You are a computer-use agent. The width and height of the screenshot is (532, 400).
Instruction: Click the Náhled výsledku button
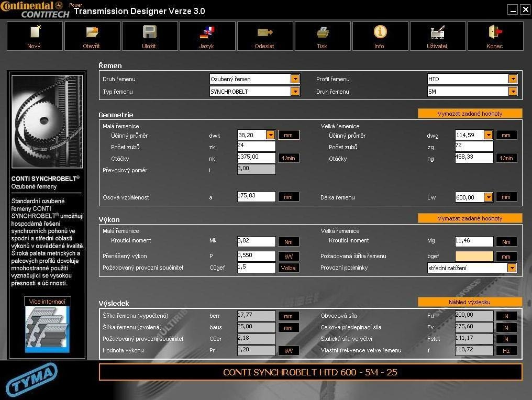point(470,302)
